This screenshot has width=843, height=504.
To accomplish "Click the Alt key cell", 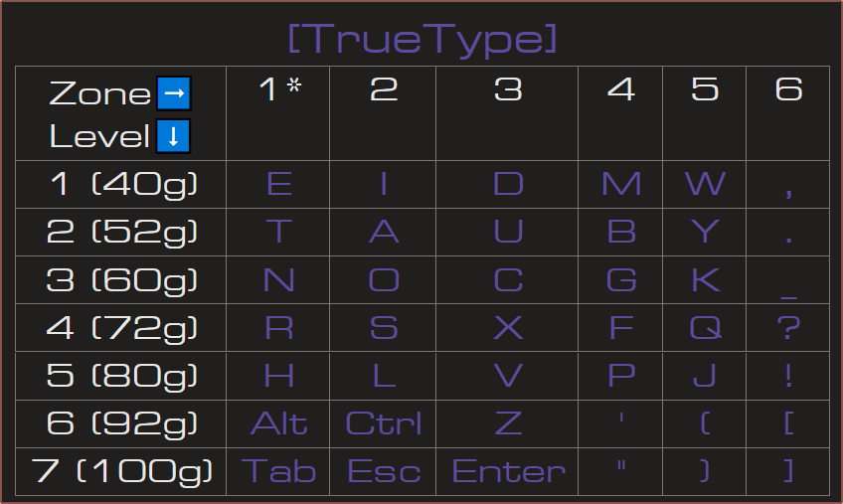I will coord(278,423).
